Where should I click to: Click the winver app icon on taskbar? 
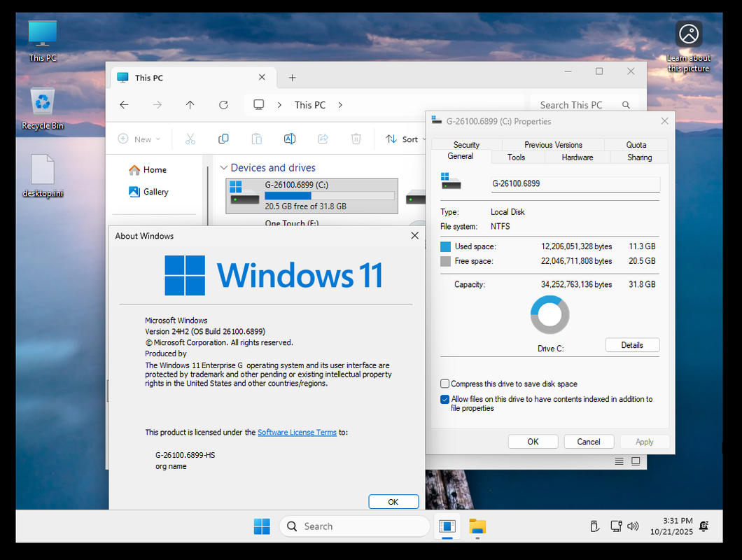(x=447, y=526)
